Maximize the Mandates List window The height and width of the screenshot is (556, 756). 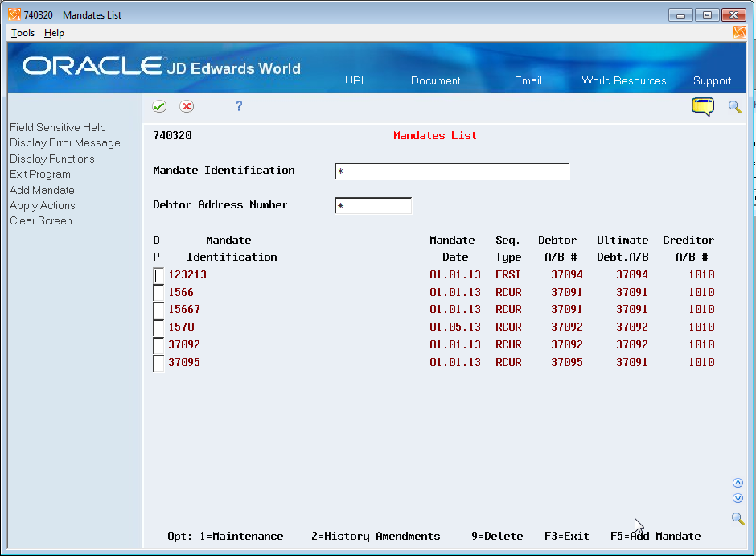pos(707,15)
